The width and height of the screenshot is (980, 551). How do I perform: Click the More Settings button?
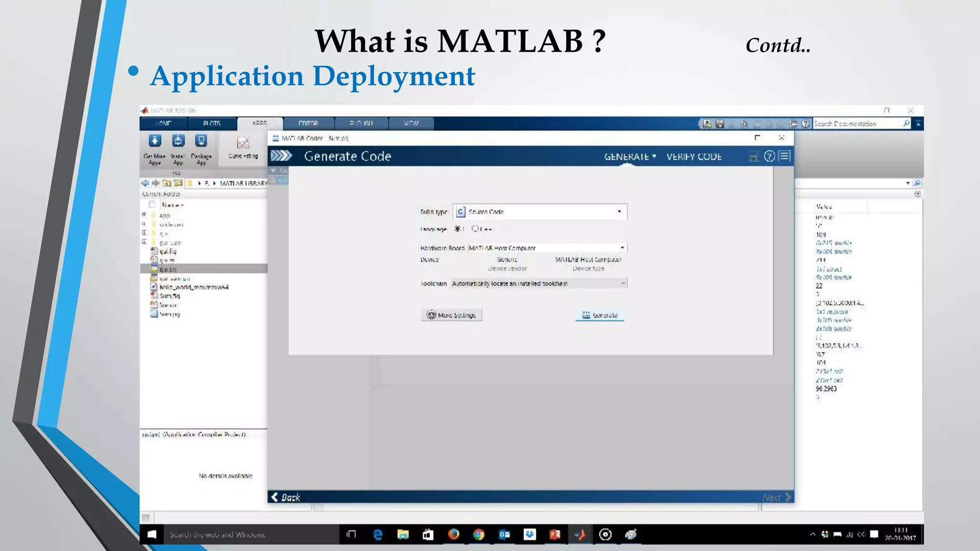pyautogui.click(x=451, y=315)
